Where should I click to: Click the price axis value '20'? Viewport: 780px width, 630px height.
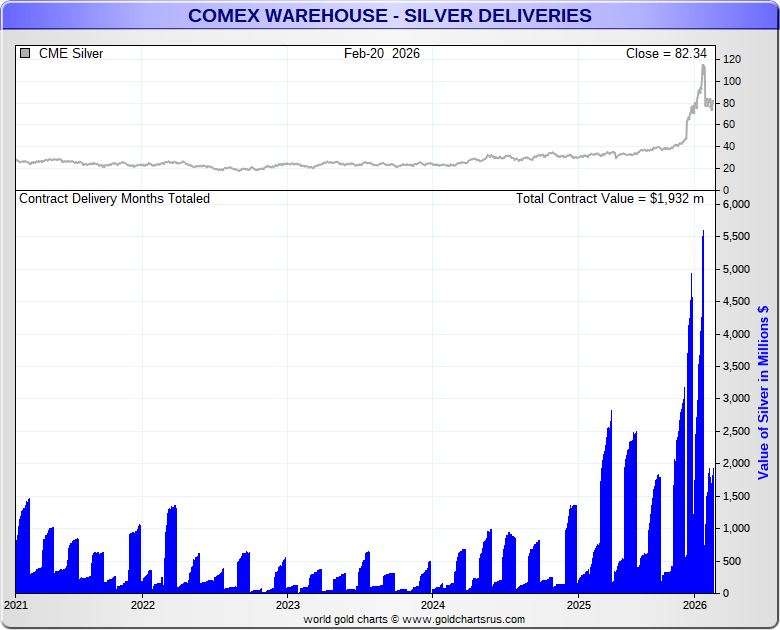click(x=729, y=168)
